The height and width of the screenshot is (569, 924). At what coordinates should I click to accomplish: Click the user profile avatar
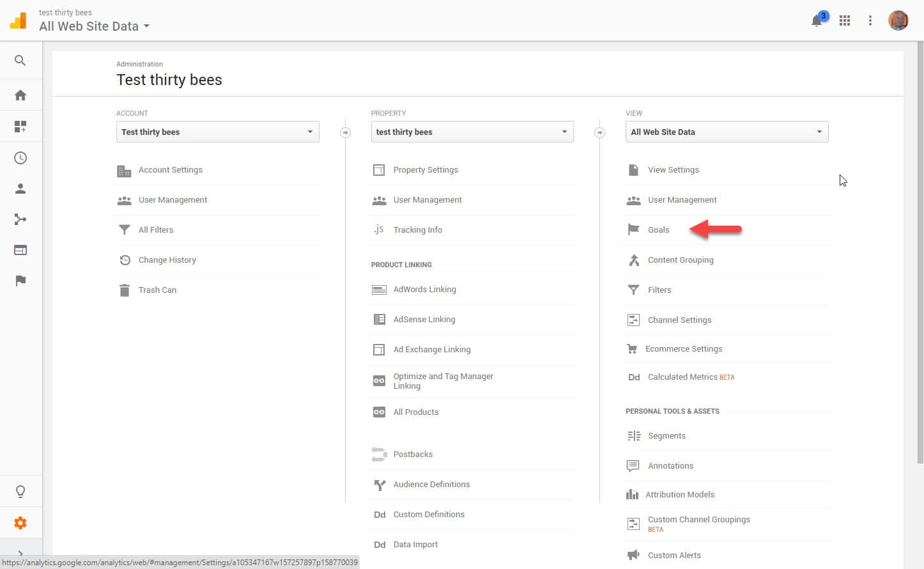pos(898,20)
